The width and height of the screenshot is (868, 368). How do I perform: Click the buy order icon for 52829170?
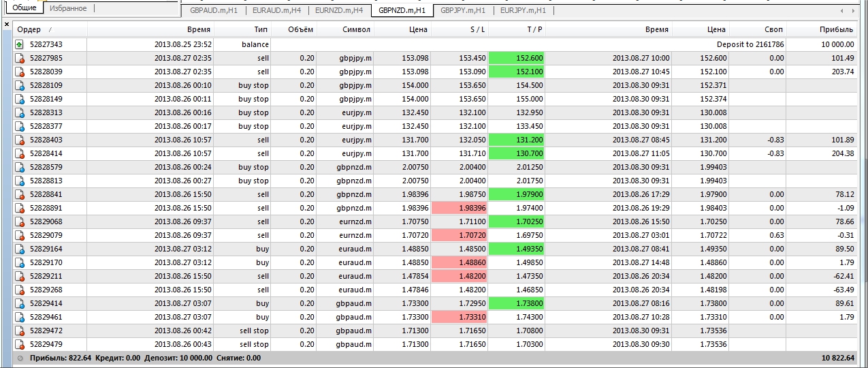click(x=20, y=262)
